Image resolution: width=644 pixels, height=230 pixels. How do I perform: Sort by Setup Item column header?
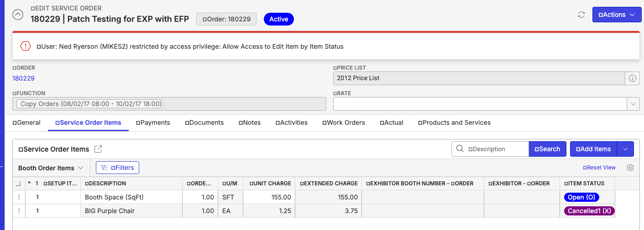(x=61, y=184)
